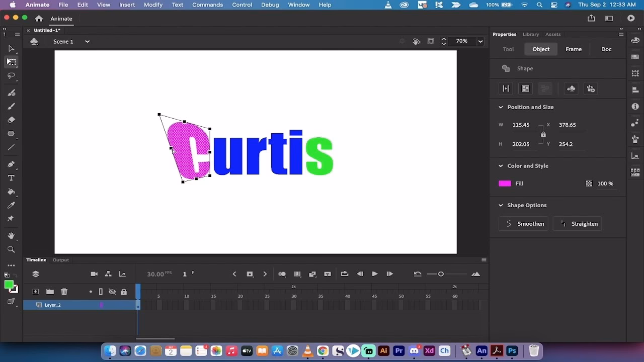Collapse the Position and Size section

tap(501, 107)
